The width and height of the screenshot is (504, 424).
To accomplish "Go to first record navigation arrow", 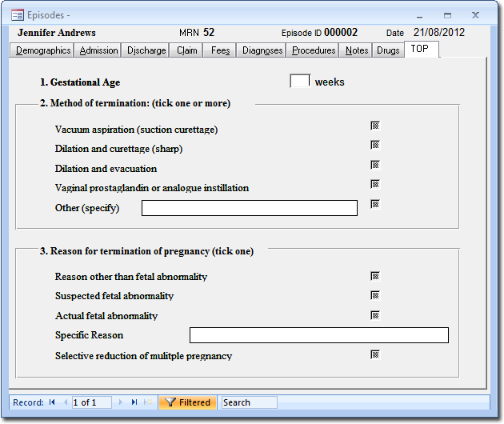I will click(x=53, y=402).
